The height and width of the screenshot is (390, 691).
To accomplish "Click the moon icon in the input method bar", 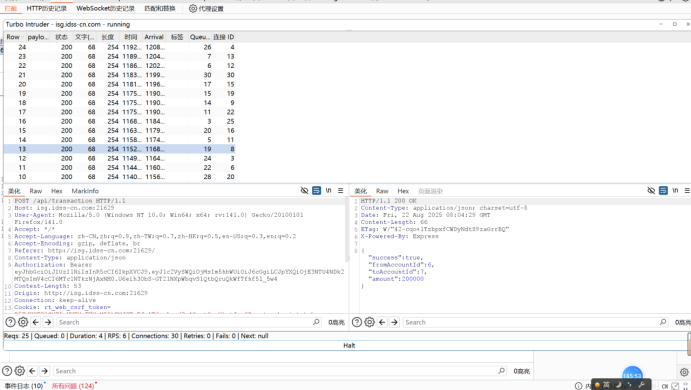I will tap(618, 385).
